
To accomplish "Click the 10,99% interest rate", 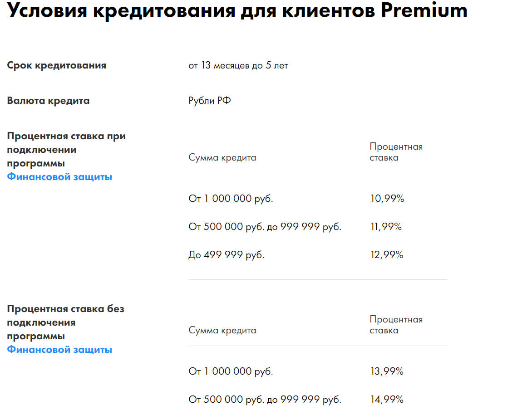I will point(387,199).
